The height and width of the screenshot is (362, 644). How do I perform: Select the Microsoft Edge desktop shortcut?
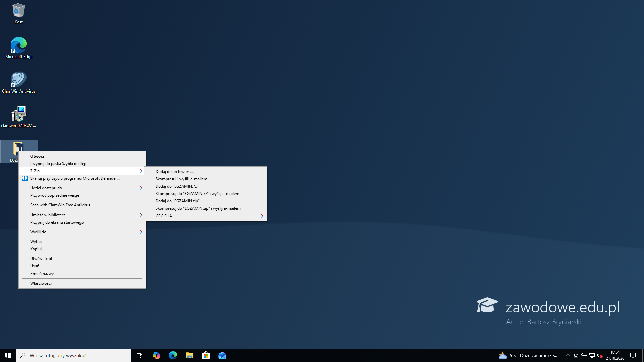(x=19, y=48)
